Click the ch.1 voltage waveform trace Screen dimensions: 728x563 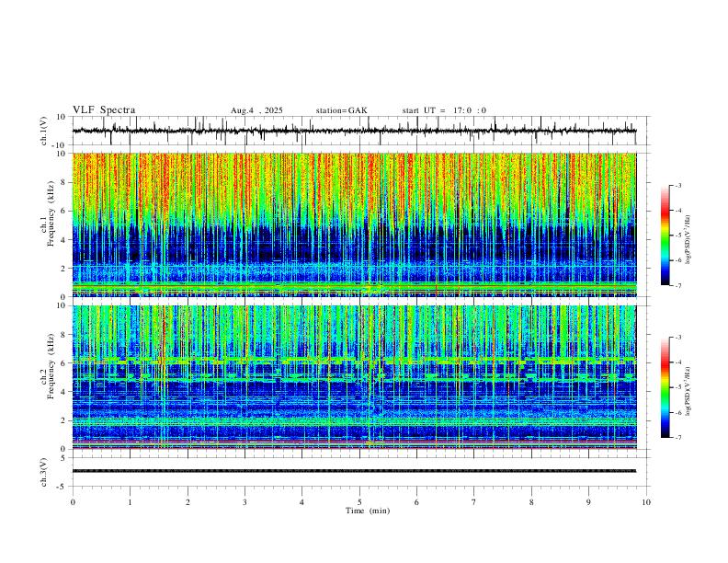[x=354, y=131]
